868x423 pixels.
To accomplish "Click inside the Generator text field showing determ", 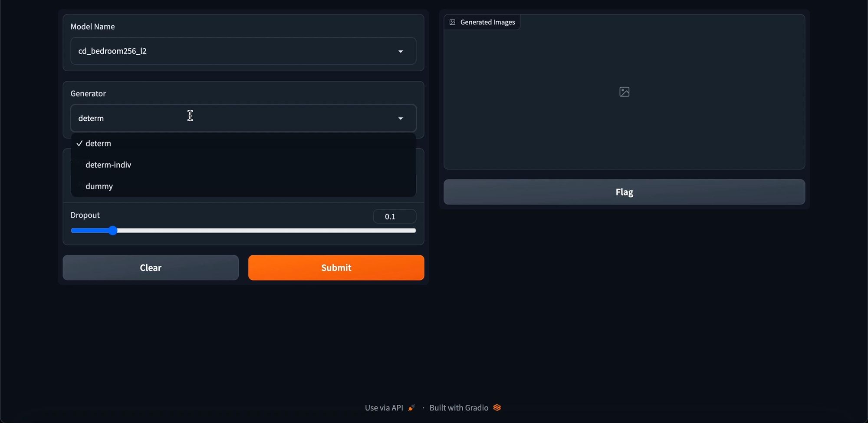I will pyautogui.click(x=234, y=118).
